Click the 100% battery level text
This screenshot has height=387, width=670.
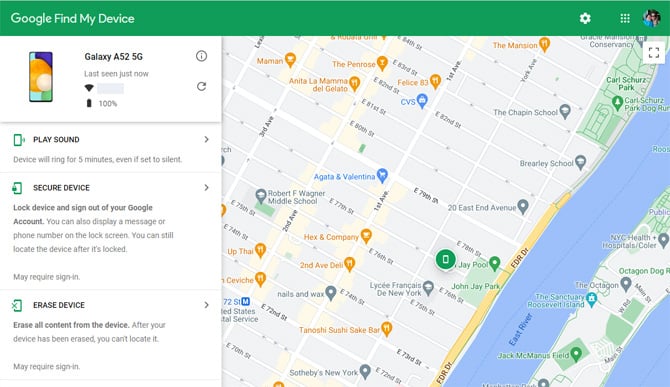108,103
